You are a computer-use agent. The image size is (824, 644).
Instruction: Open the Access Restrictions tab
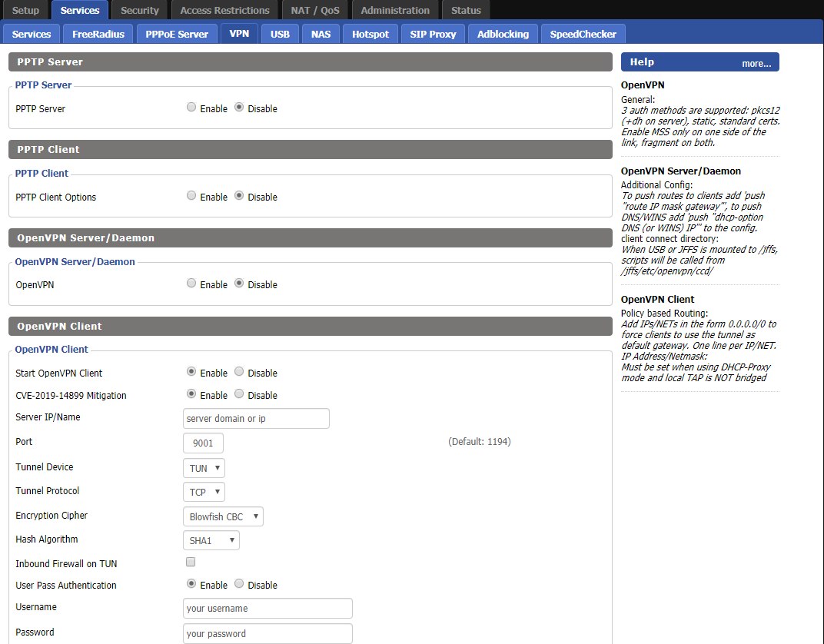(x=225, y=10)
